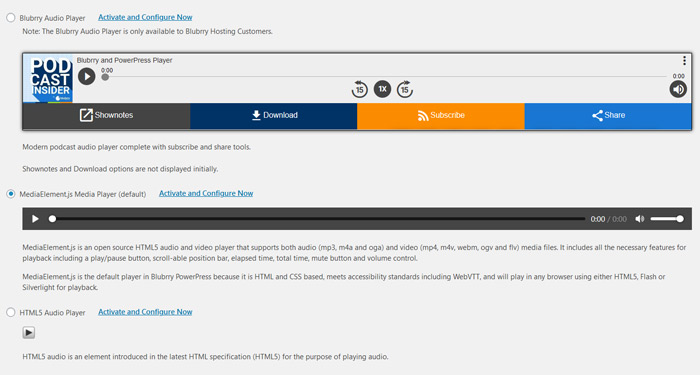Select the Blubrry Audio Player radio button
700x375 pixels.
(x=11, y=18)
